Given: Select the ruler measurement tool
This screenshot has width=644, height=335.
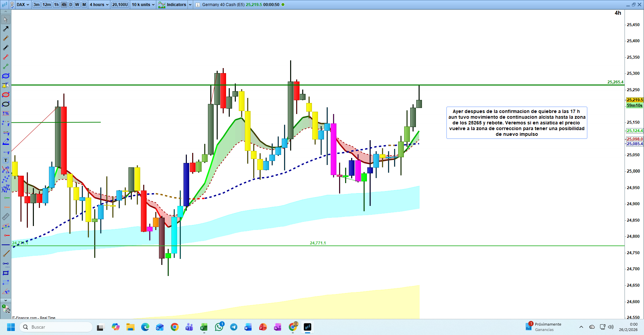Looking at the screenshot, I should [6, 217].
